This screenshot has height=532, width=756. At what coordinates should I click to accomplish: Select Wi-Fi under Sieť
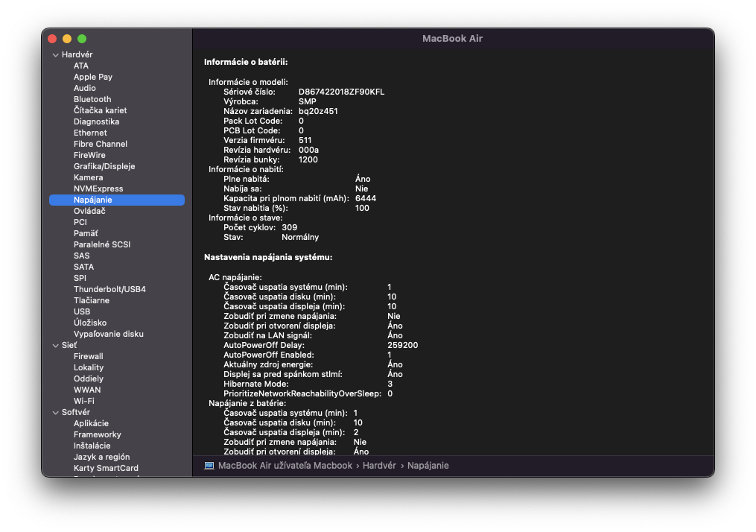pos(84,401)
